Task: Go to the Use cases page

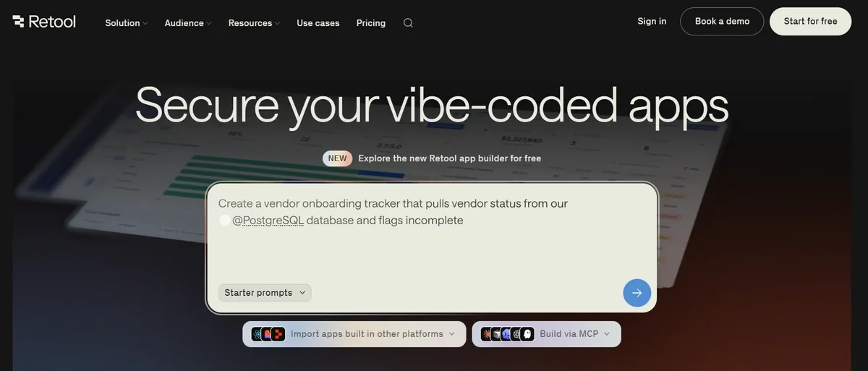Action: point(318,23)
